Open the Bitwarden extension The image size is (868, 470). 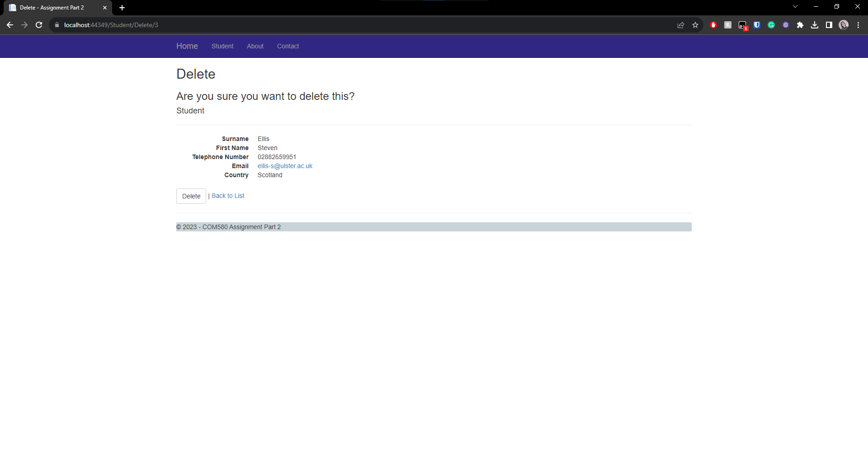[x=756, y=25]
